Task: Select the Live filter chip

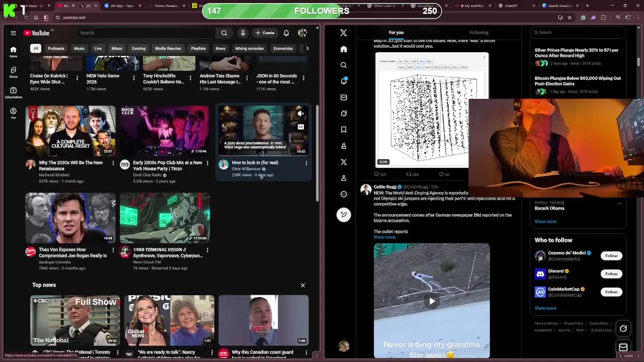Action: [x=98, y=48]
